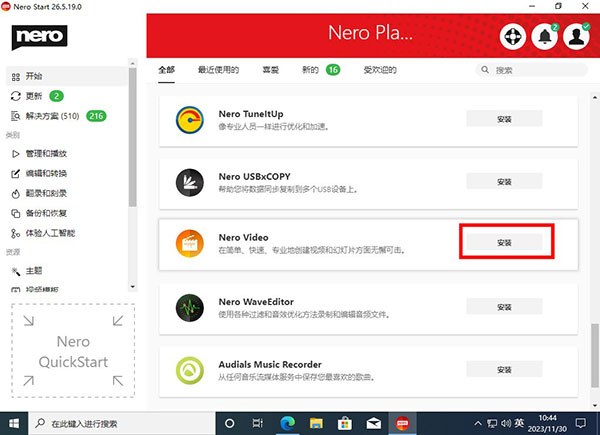Click main list scrollbar down arrow
Image resolution: width=600 pixels, height=435 pixels.
[x=595, y=405]
